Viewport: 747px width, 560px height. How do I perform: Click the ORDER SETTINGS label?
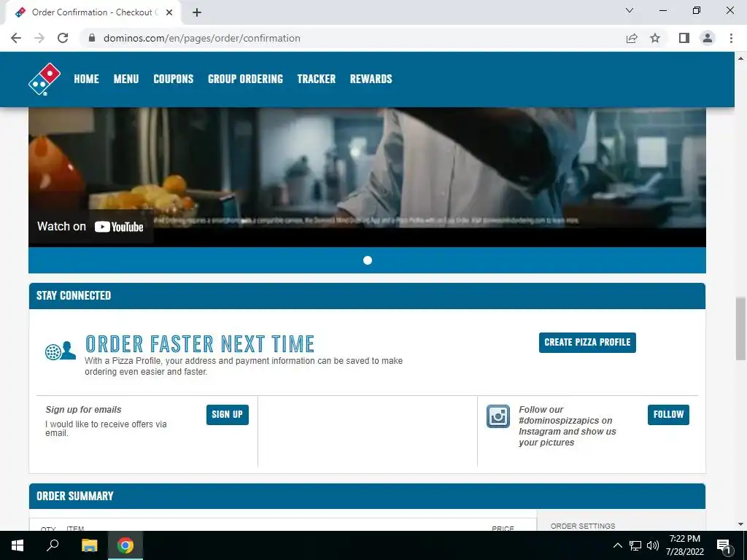coord(583,526)
